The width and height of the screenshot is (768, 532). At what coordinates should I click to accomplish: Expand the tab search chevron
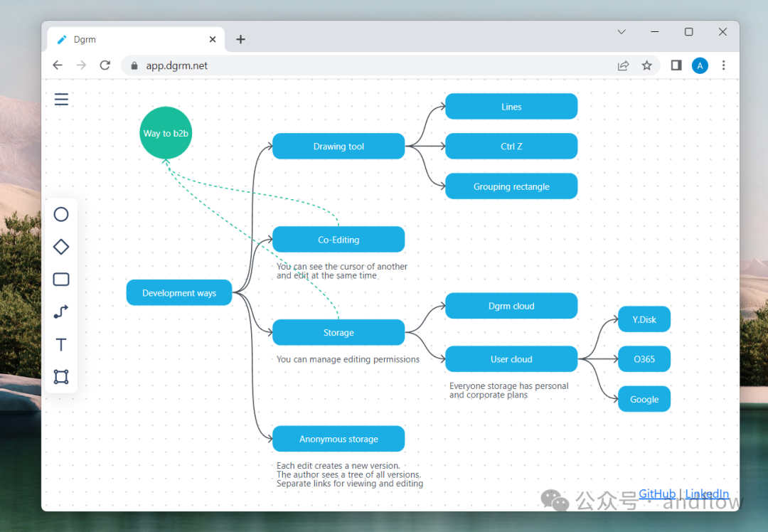(x=622, y=32)
